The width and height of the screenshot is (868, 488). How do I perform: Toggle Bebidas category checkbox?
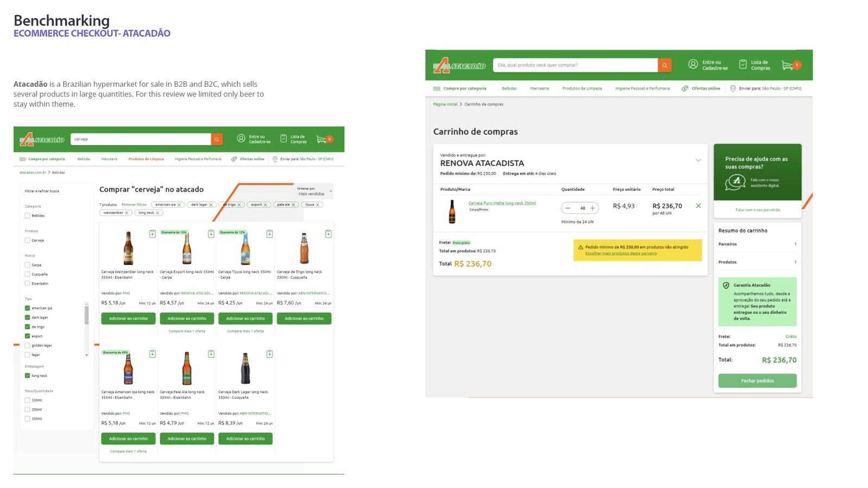pyautogui.click(x=27, y=216)
